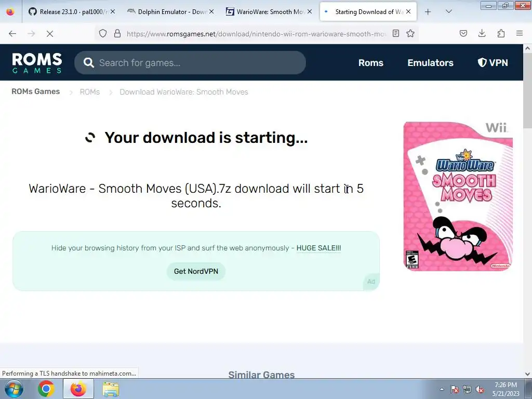Click the Firefox taskbar icon
Viewport: 532px width, 399px height.
(78, 389)
